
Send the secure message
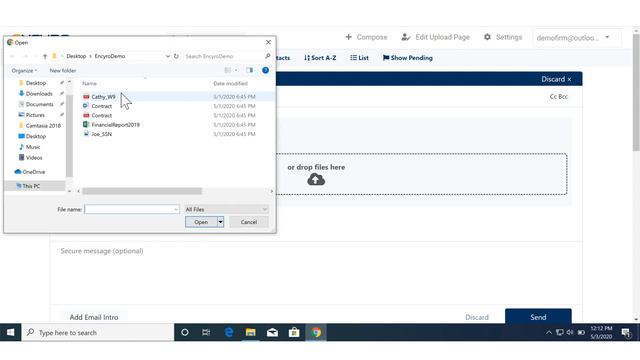tap(538, 317)
